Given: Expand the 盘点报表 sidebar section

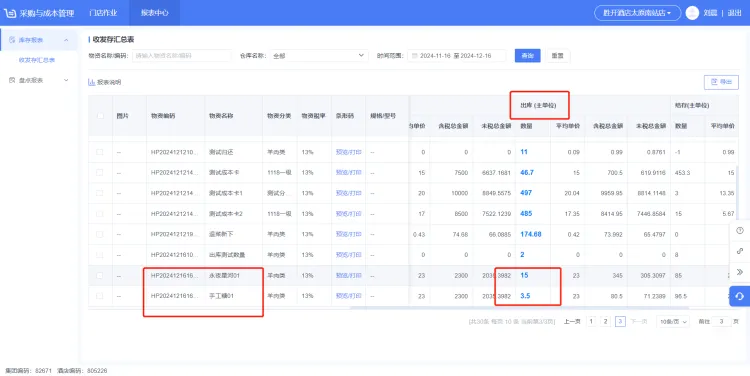Looking at the screenshot, I should pyautogui.click(x=39, y=80).
